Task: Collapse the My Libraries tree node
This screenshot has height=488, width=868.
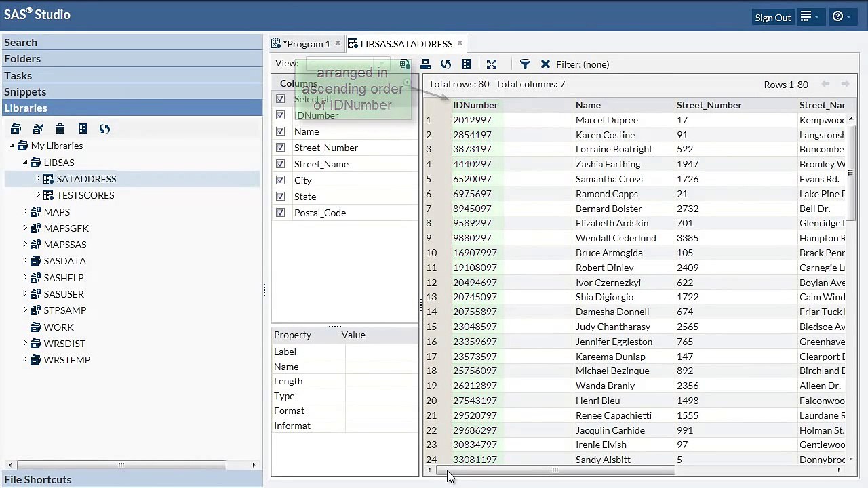Action: (x=12, y=146)
